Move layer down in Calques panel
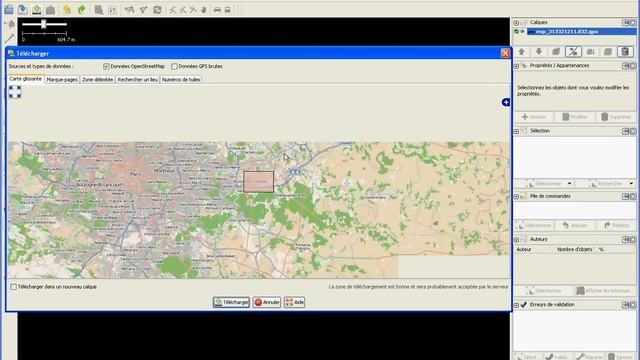Image resolution: width=640 pixels, height=360 pixels. (x=539, y=51)
